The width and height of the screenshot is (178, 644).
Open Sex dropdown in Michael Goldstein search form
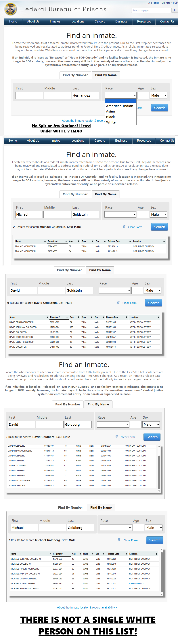pos(158,214)
